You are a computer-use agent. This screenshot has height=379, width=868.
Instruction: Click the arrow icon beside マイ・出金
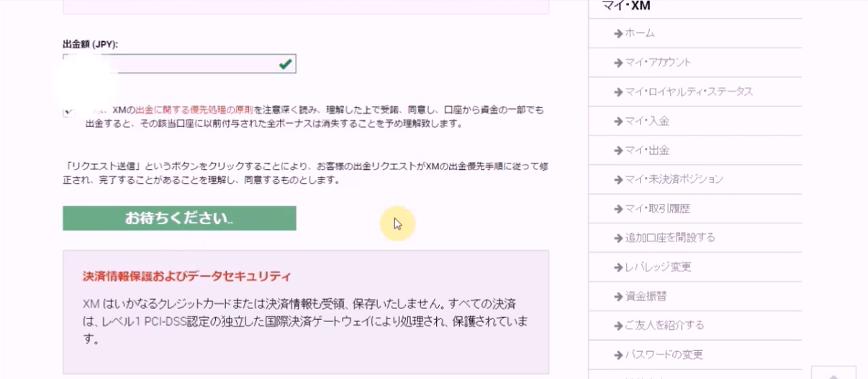[618, 150]
